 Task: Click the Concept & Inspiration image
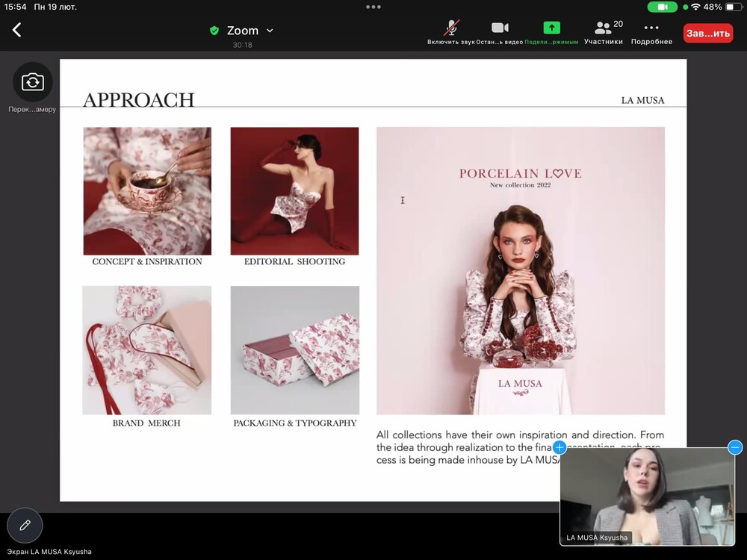pyautogui.click(x=147, y=191)
